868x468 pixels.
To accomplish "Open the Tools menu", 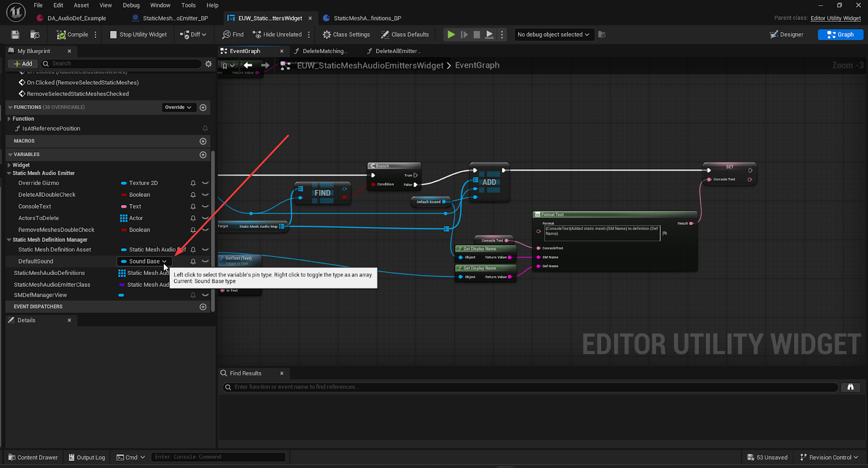I will pos(188,5).
